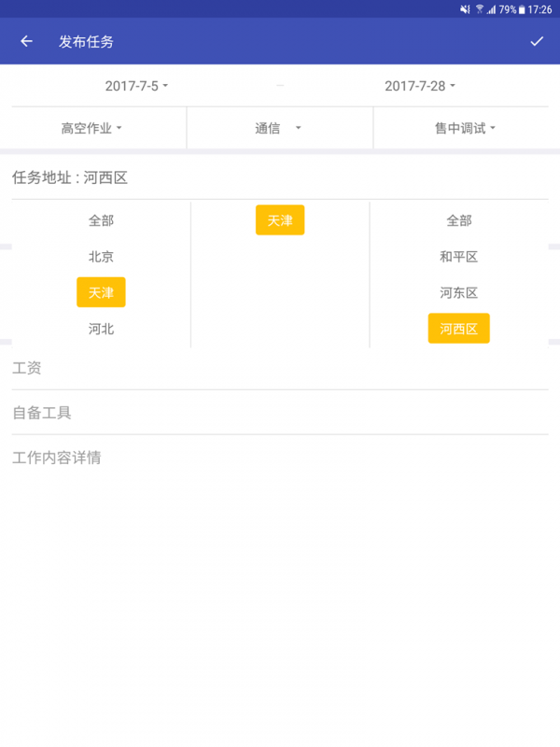Viewport: 560px width, 747px height.
Task: Open the 2017-7-28 end date dropdown
Action: coord(420,86)
